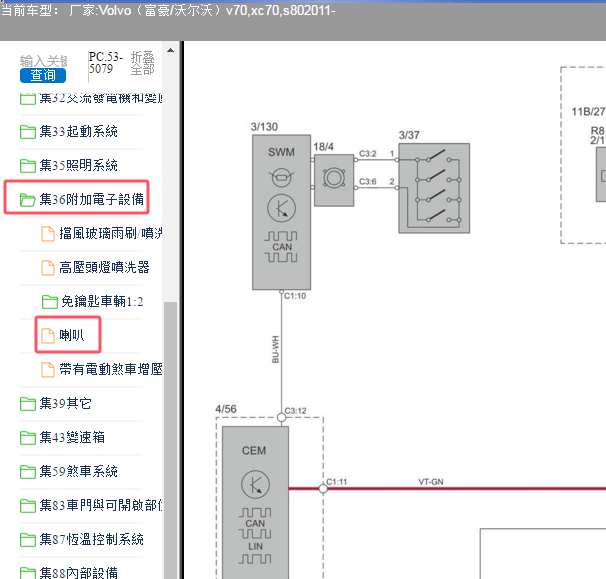
Task: Click the SWM label in module 3/130
Action: click(x=281, y=152)
